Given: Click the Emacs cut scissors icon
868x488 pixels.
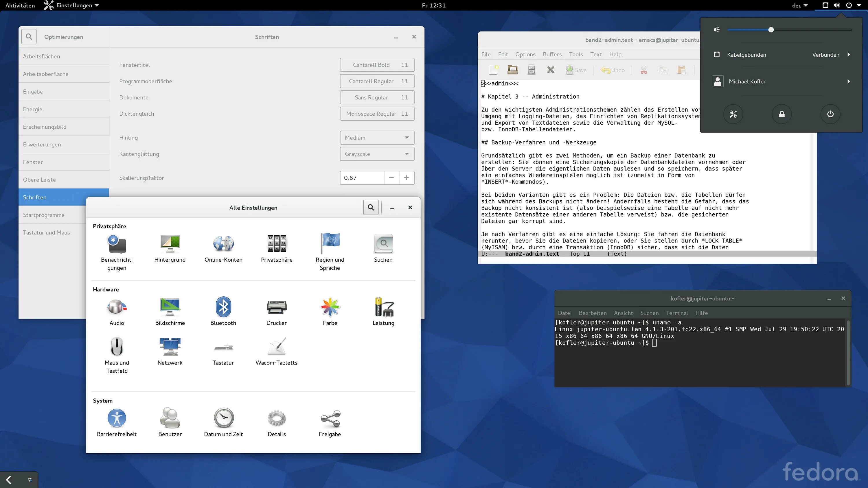Looking at the screenshot, I should [643, 70].
